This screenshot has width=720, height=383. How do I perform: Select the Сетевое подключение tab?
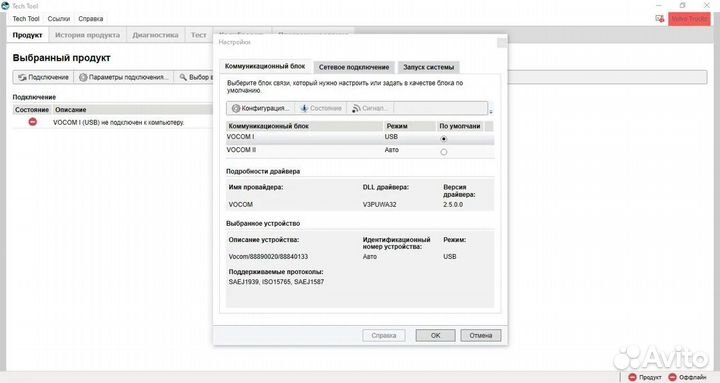click(354, 67)
